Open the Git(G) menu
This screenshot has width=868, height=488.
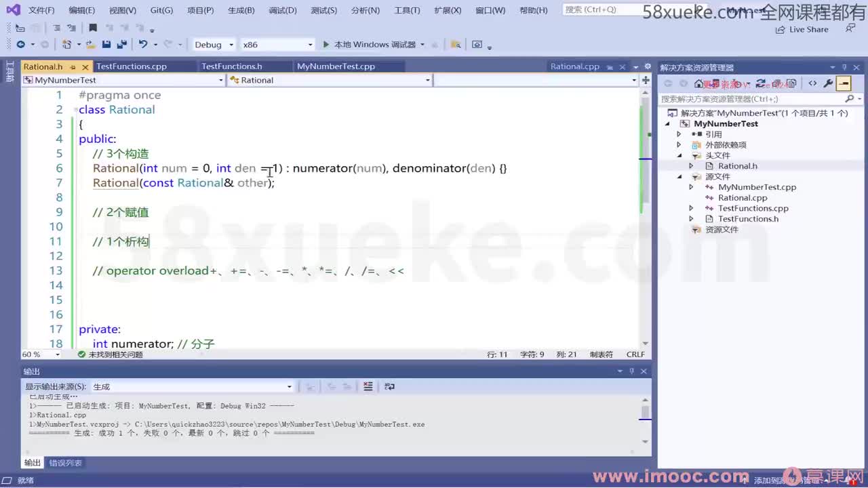161,10
